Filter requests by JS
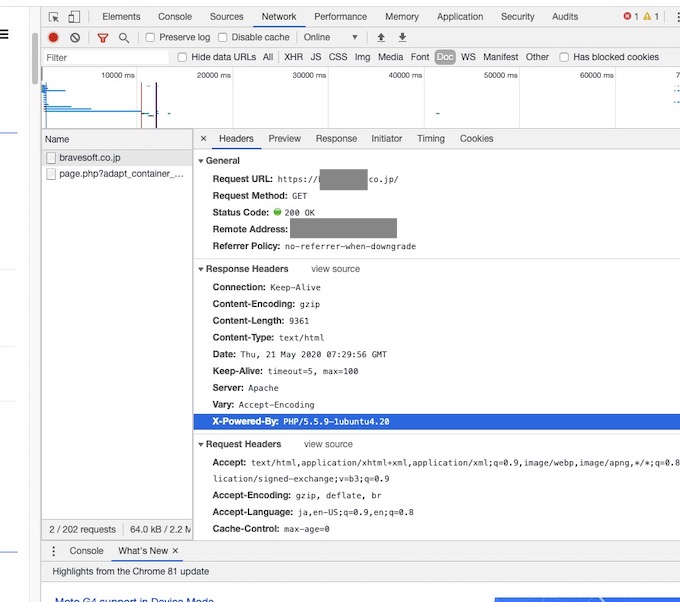Image resolution: width=680 pixels, height=602 pixels. [316, 57]
